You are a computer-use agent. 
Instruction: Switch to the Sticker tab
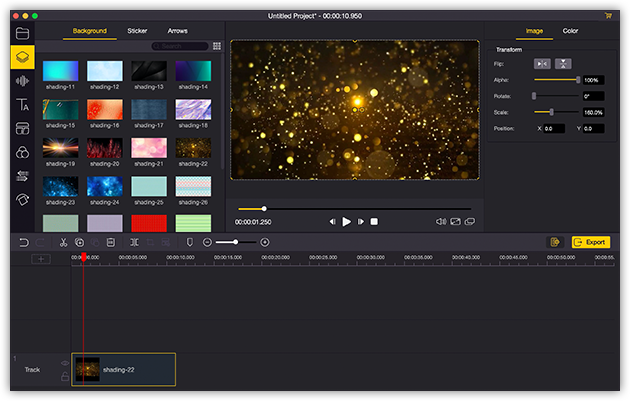pos(137,31)
